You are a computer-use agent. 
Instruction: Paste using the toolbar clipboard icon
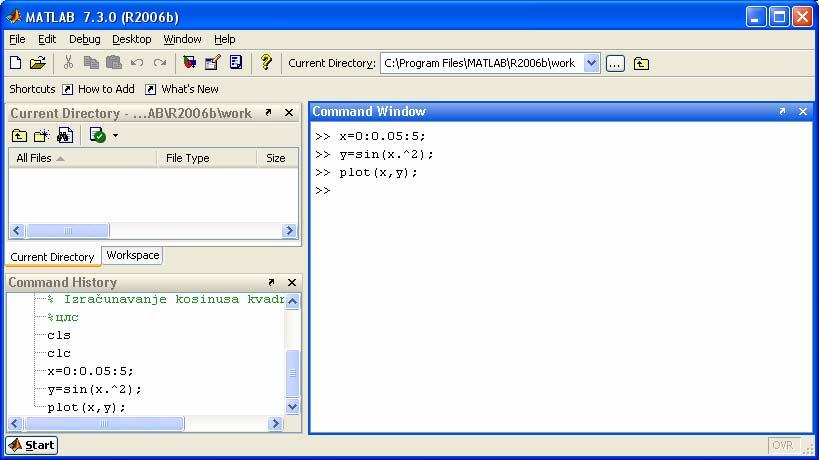pos(114,63)
